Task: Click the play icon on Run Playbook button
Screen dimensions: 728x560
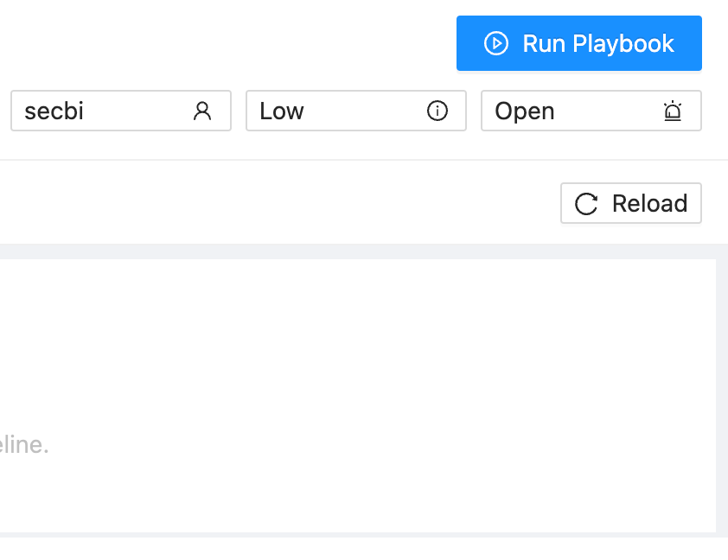Action: click(495, 43)
